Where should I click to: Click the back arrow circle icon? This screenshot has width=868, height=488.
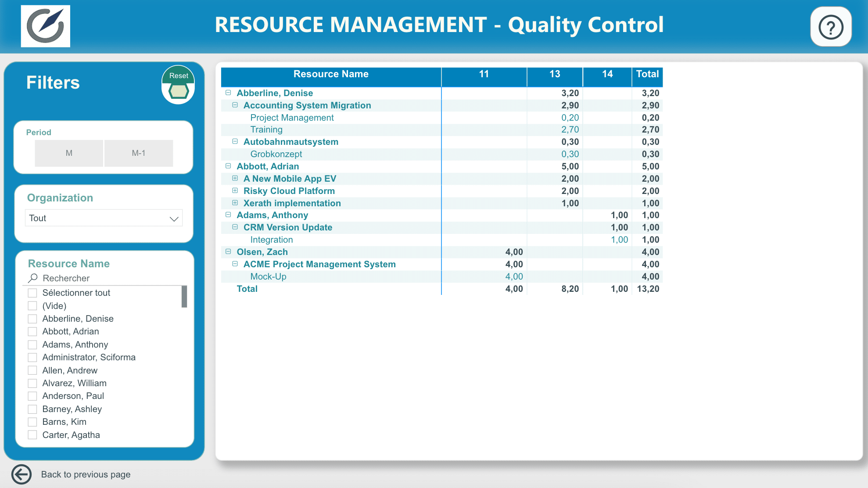pos(22,474)
